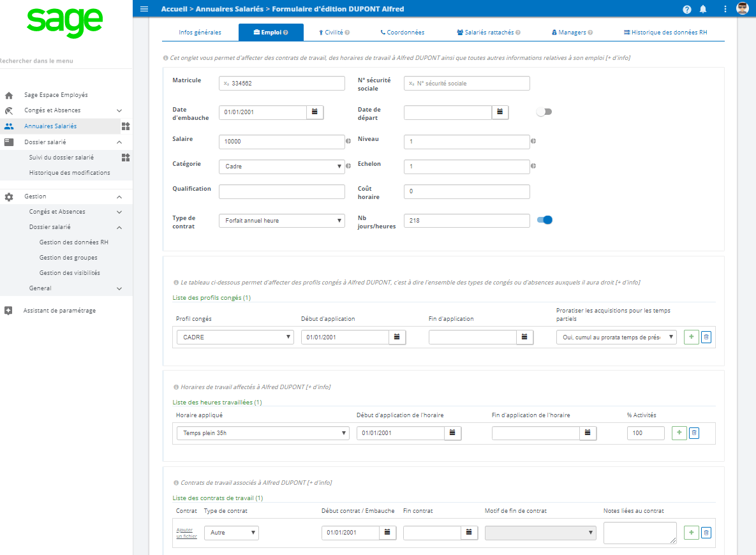Viewport: 756px width, 555px height.
Task: Click widget icon beside Suivi du dossier salarié
Action: (x=126, y=158)
